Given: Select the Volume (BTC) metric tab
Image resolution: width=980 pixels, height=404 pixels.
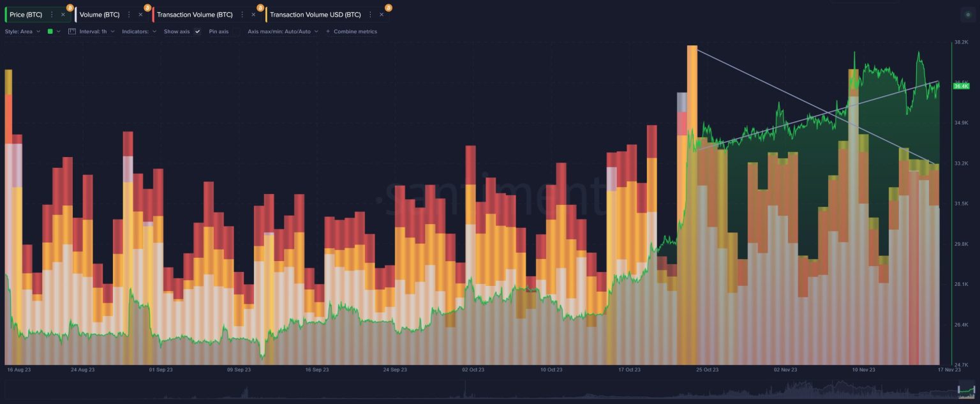Looking at the screenshot, I should click(100, 15).
